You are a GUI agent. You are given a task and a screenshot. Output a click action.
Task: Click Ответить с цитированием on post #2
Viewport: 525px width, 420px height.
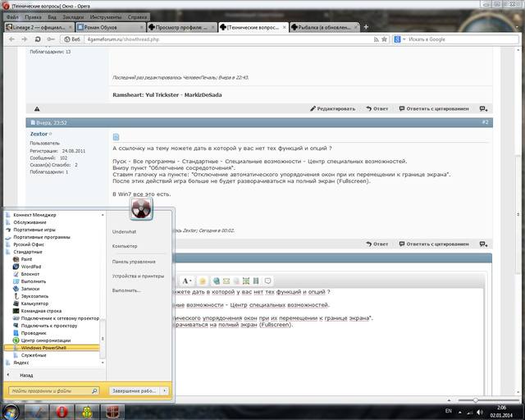point(434,244)
